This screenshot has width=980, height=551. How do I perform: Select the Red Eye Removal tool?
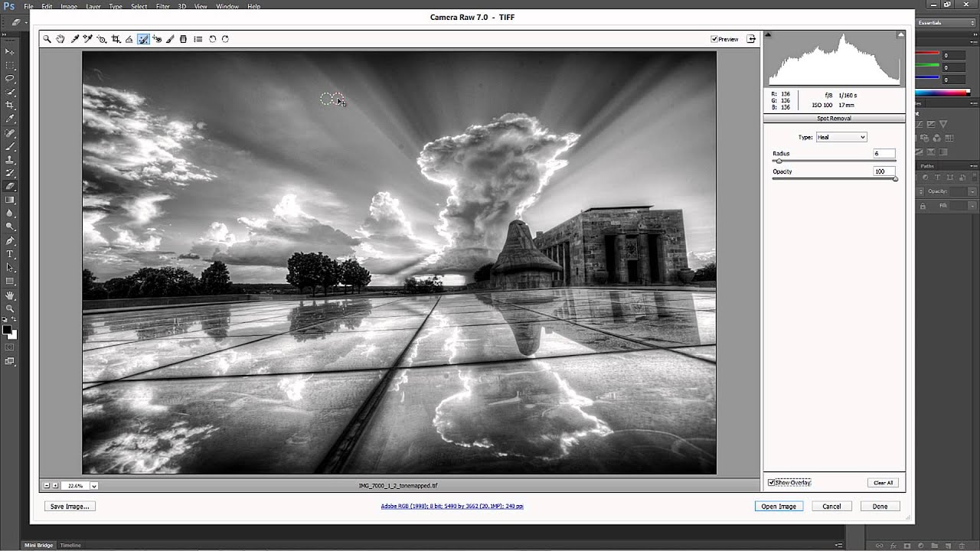(157, 39)
